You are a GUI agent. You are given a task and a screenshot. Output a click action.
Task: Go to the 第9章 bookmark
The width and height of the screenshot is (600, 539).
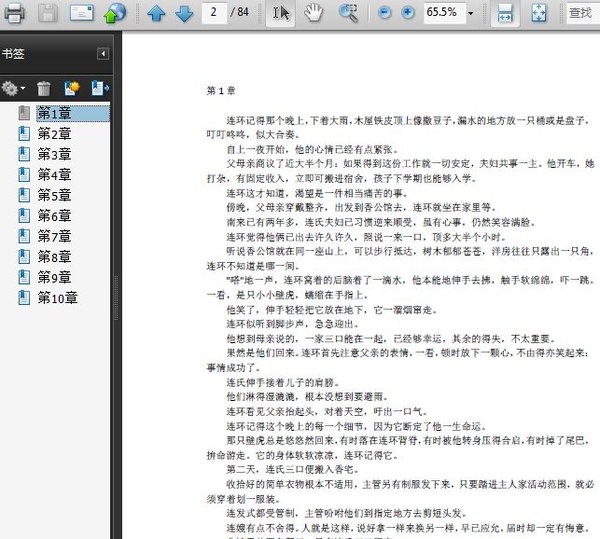coord(54,277)
